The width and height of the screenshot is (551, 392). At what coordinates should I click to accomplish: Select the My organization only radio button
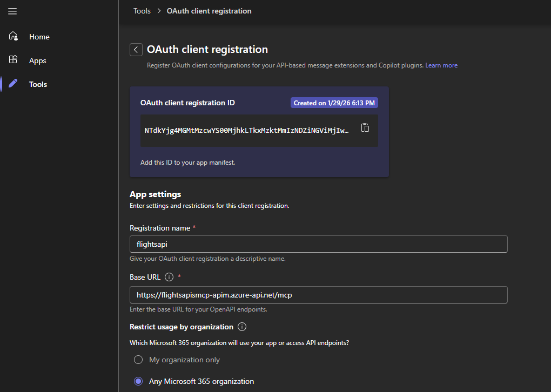point(138,360)
